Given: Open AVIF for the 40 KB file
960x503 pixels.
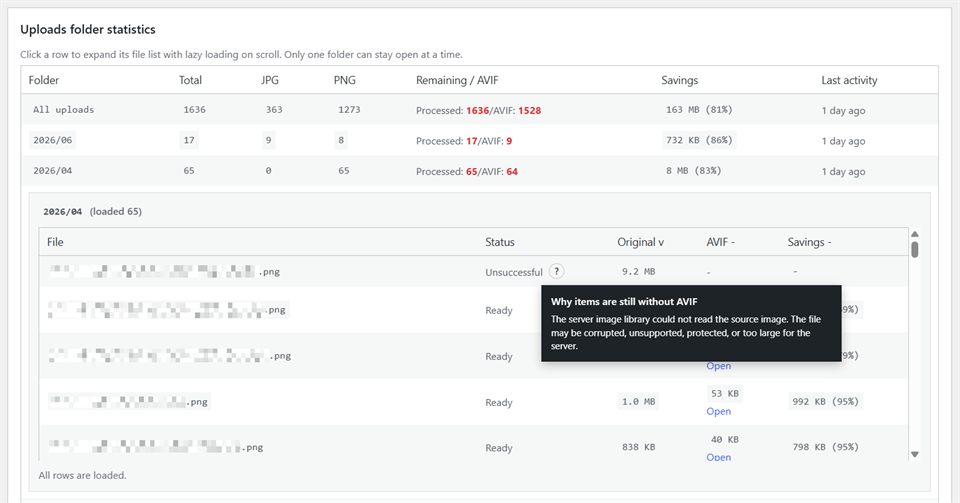Looking at the screenshot, I should 718,457.
